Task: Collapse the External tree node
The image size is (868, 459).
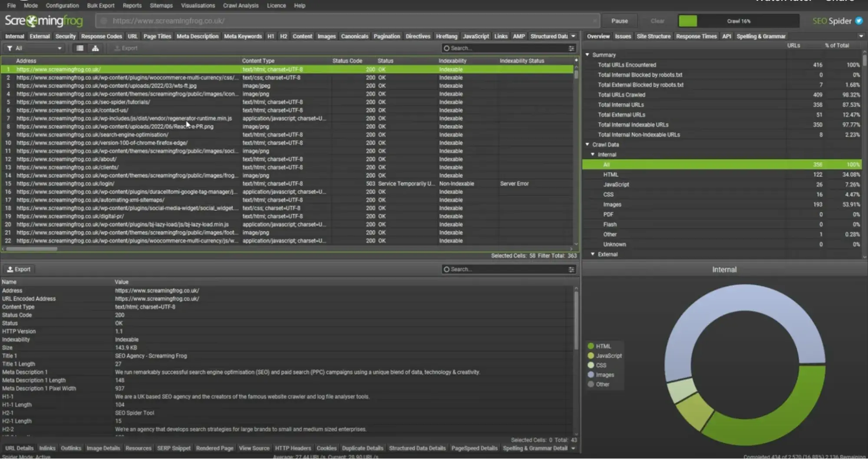Action: click(x=593, y=254)
